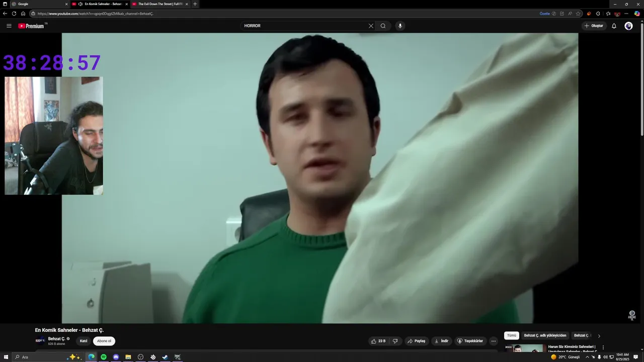Open the Behzat Ç. channel name link

click(x=56, y=339)
